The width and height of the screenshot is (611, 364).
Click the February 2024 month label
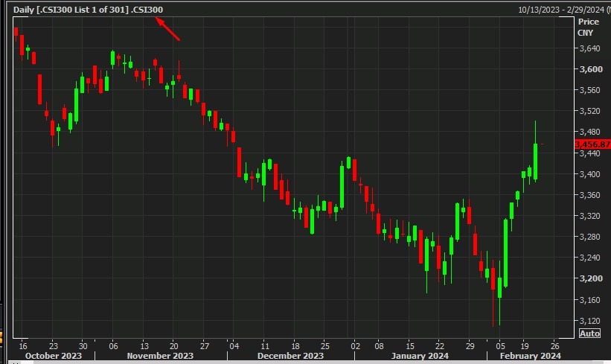tap(531, 356)
